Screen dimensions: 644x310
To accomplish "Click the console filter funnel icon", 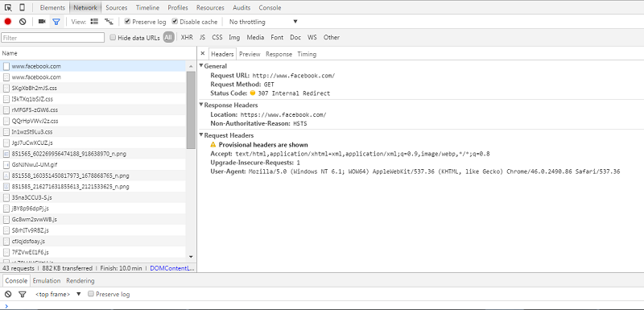I will pos(23,294).
